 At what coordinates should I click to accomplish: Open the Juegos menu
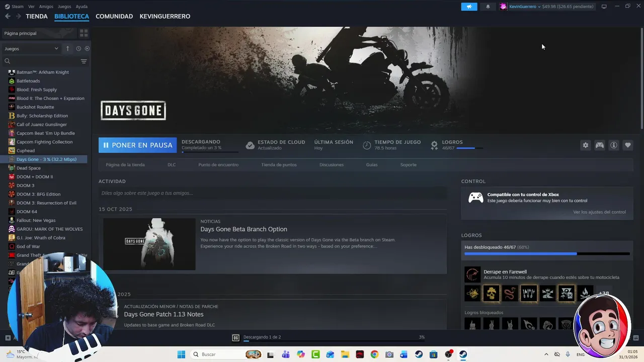[64, 7]
